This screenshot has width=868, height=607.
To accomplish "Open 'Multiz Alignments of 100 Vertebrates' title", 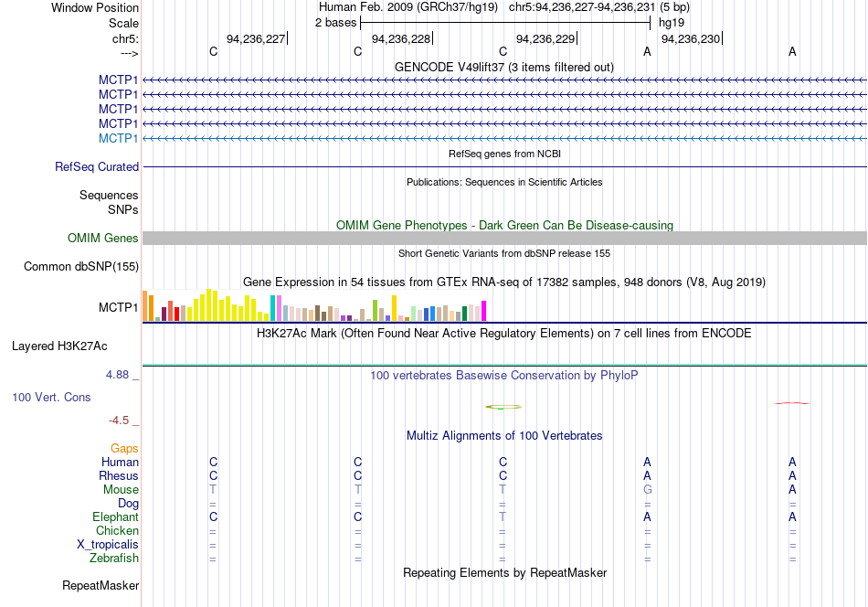I will point(504,436).
